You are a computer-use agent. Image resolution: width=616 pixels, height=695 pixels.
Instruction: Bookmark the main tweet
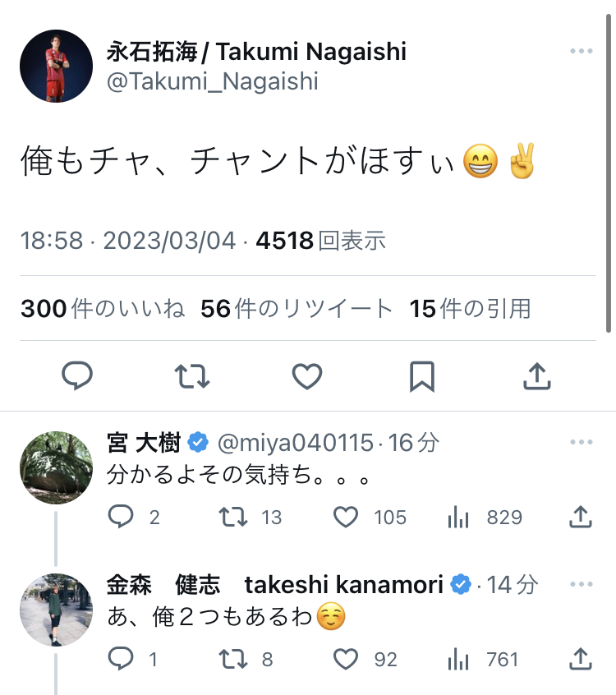pyautogui.click(x=421, y=376)
